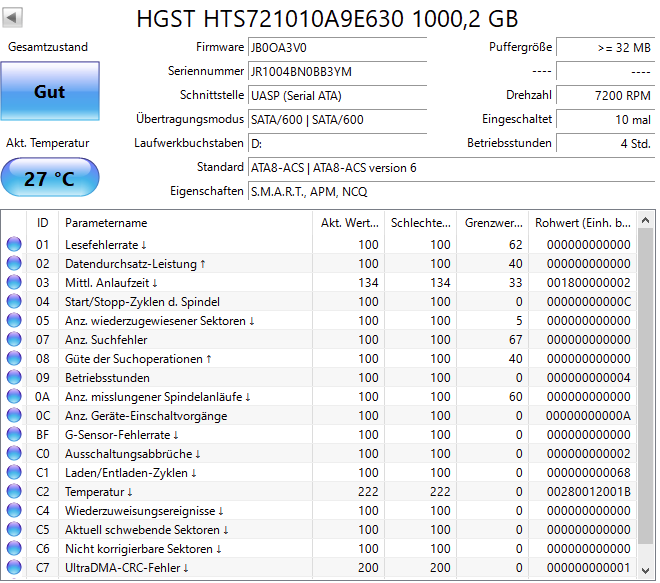
Task: Select the Akt. Temperatur label
Action: coord(48,143)
